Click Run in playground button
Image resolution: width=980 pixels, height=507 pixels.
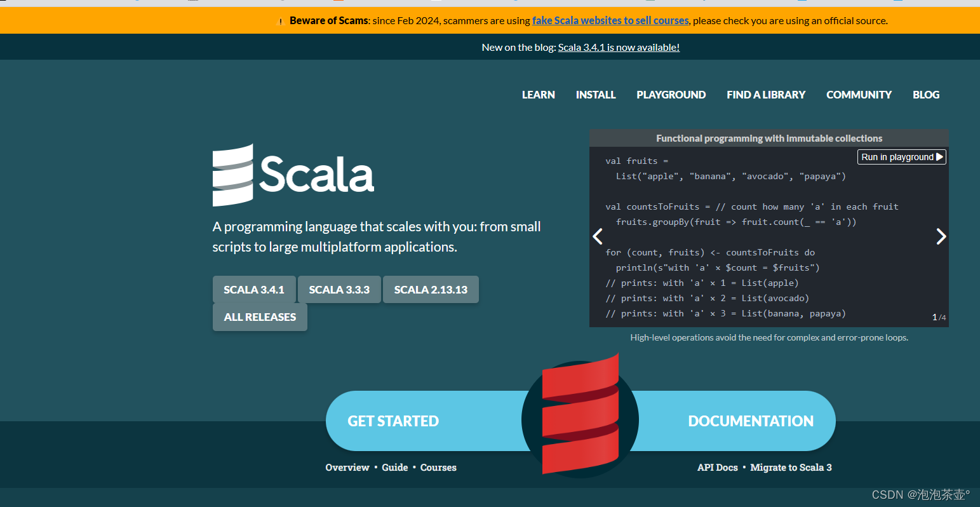tap(902, 157)
